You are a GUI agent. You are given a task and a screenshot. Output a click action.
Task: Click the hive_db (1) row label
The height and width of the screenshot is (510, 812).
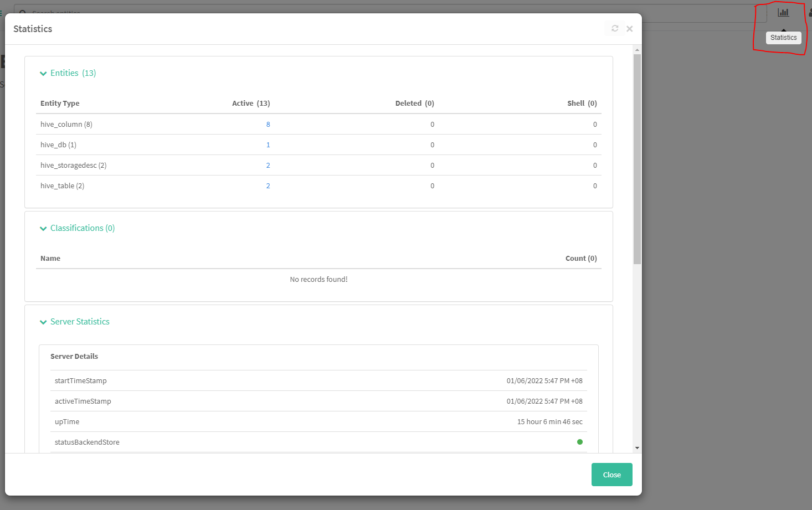coord(58,145)
